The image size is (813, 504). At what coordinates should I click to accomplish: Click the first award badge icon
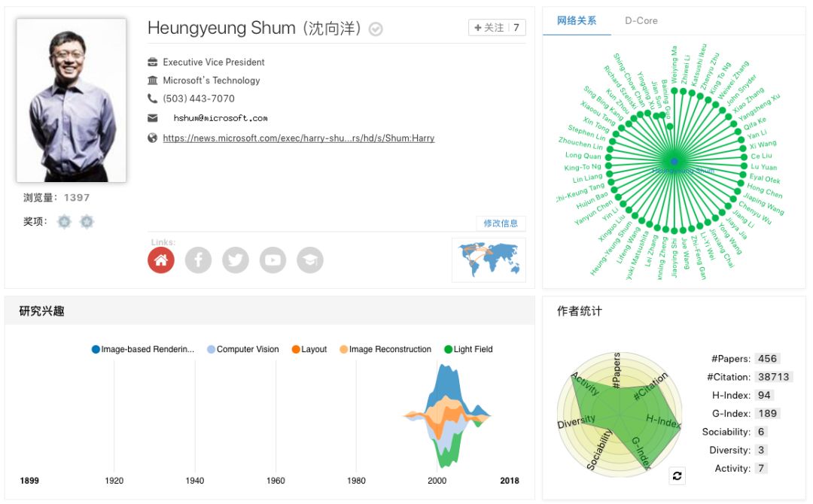(x=65, y=222)
